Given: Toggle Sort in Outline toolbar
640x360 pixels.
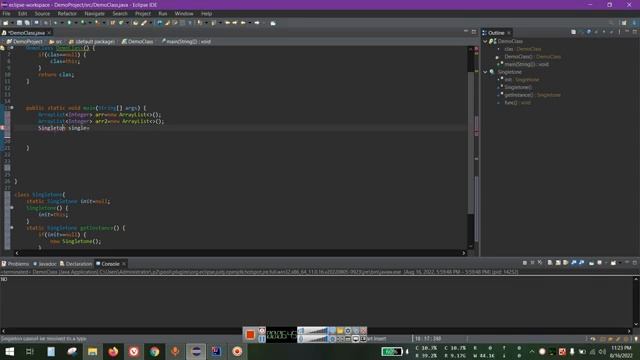Looking at the screenshot, I should tap(581, 32).
